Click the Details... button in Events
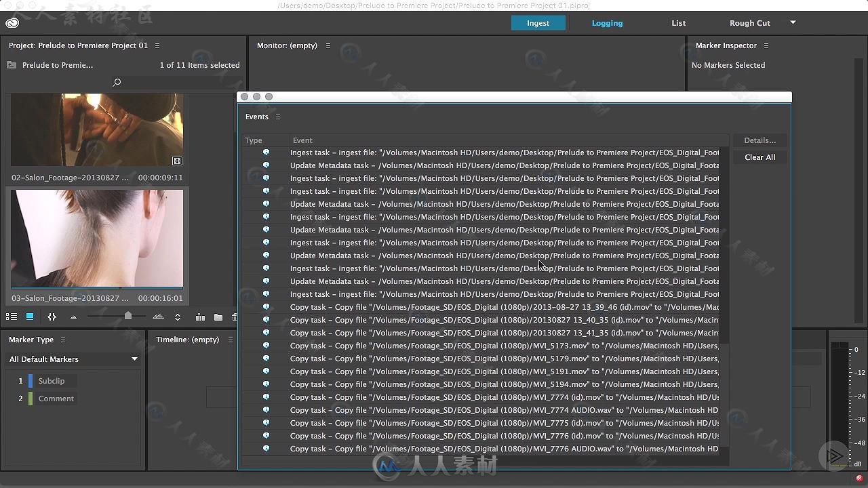The height and width of the screenshot is (488, 868). (x=759, y=140)
